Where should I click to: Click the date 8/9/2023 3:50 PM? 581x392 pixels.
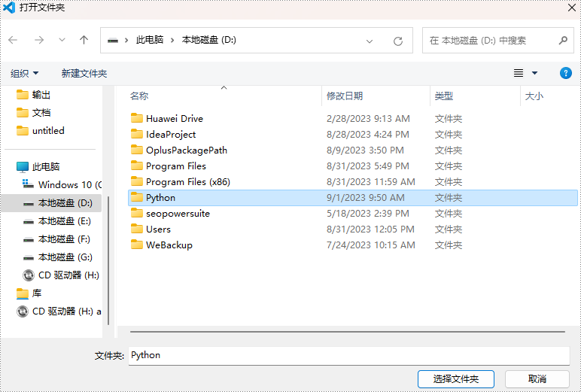click(365, 150)
